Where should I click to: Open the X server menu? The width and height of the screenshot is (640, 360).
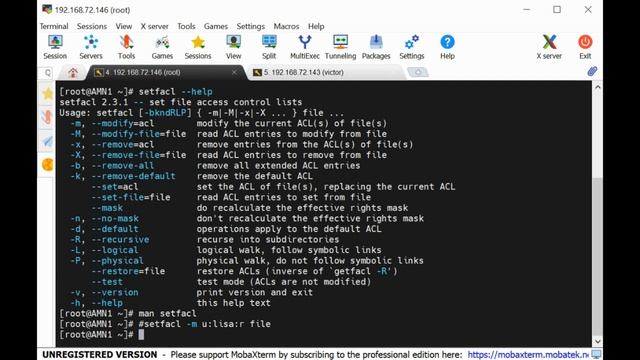click(x=154, y=26)
